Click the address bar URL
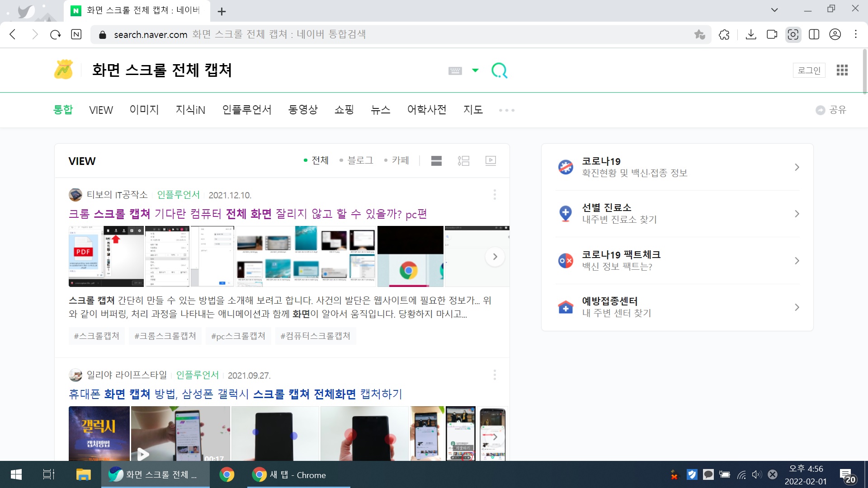The image size is (868, 488). [x=150, y=34]
